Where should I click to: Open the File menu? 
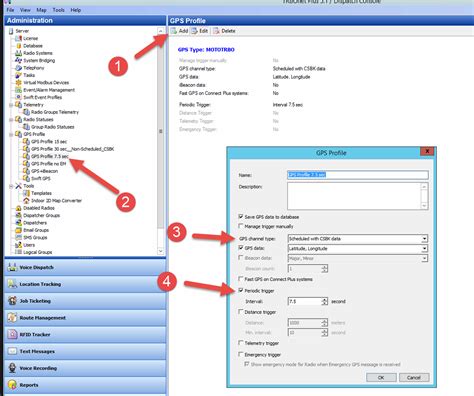tap(10, 10)
